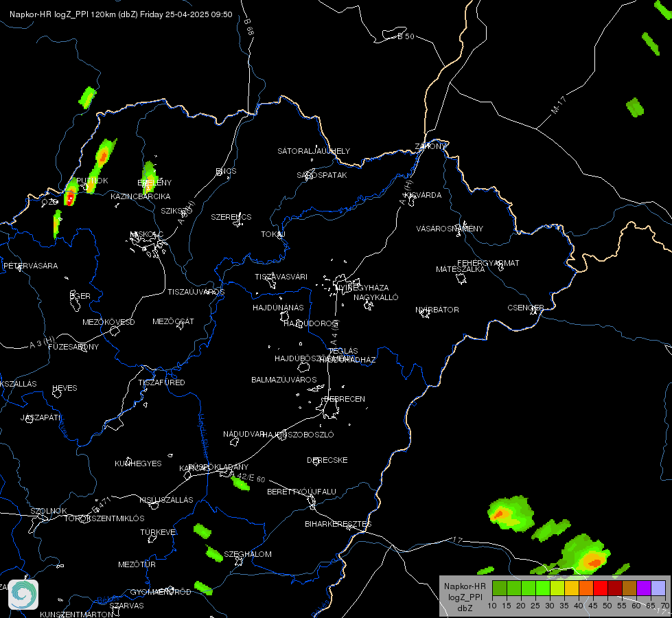This screenshot has height=618, width=672.
Task: Click the HEVES label
Action: coord(65,388)
